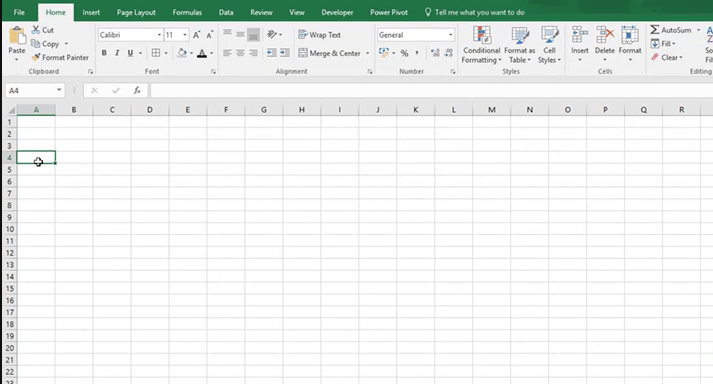Apply Accounting number format
713x384 pixels.
click(x=384, y=53)
